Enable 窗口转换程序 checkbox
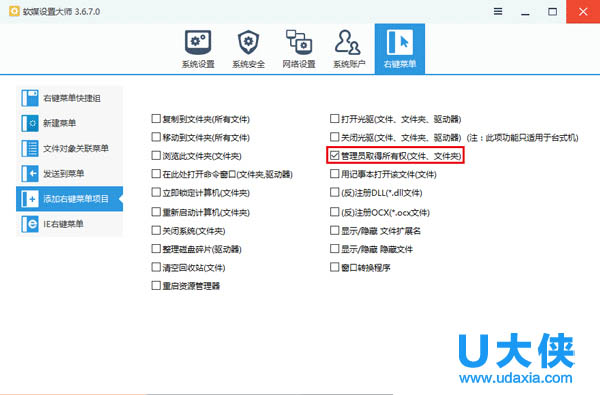Viewport: 600px width, 395px height. [334, 267]
